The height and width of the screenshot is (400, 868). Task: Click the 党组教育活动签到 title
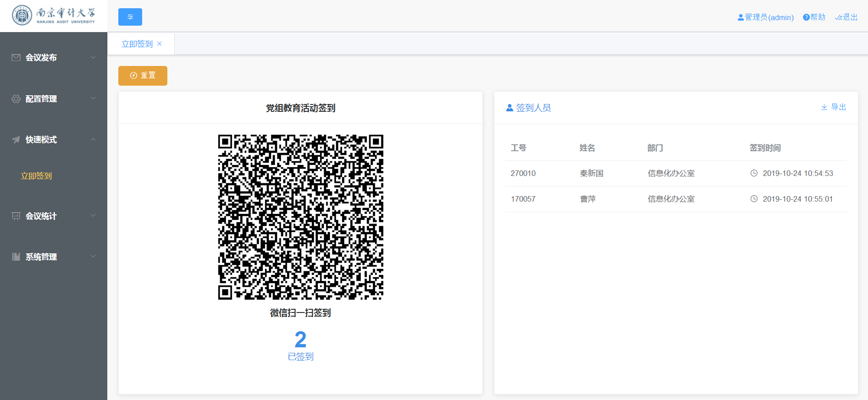coord(301,108)
